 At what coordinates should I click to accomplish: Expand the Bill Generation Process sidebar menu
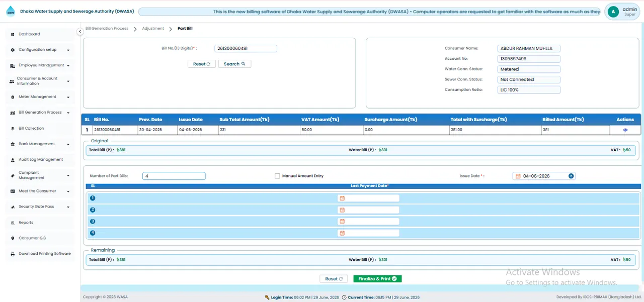point(39,113)
